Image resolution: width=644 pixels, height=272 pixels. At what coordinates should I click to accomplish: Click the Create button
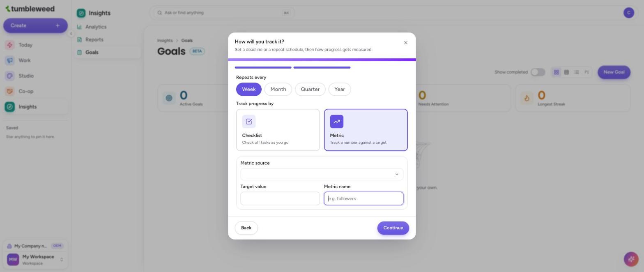(x=35, y=25)
